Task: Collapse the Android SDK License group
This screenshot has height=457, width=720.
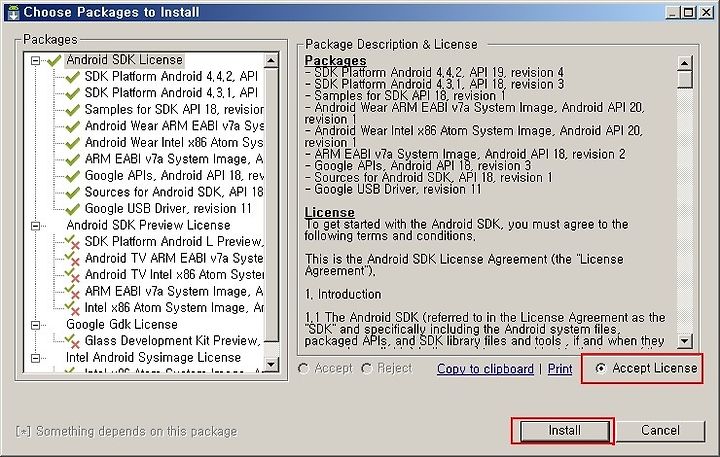Action: click(x=35, y=60)
